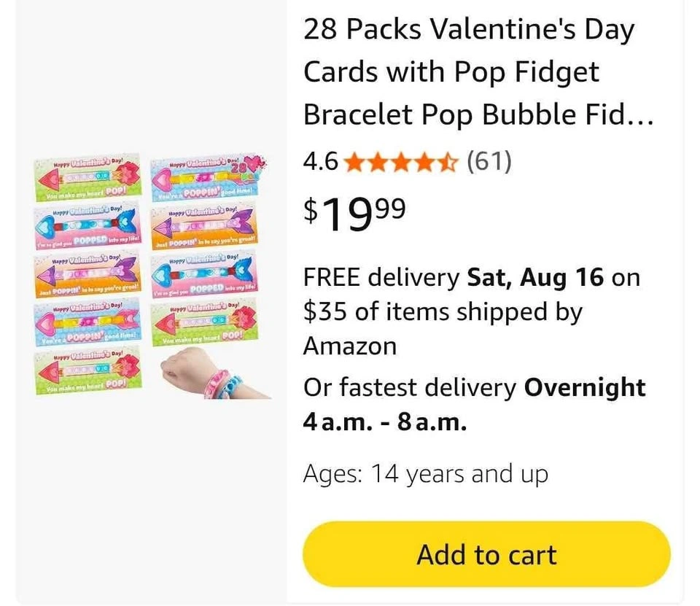Expand the truncated title at the ellipsis
Screen dimensions: 700x606
pos(639,115)
